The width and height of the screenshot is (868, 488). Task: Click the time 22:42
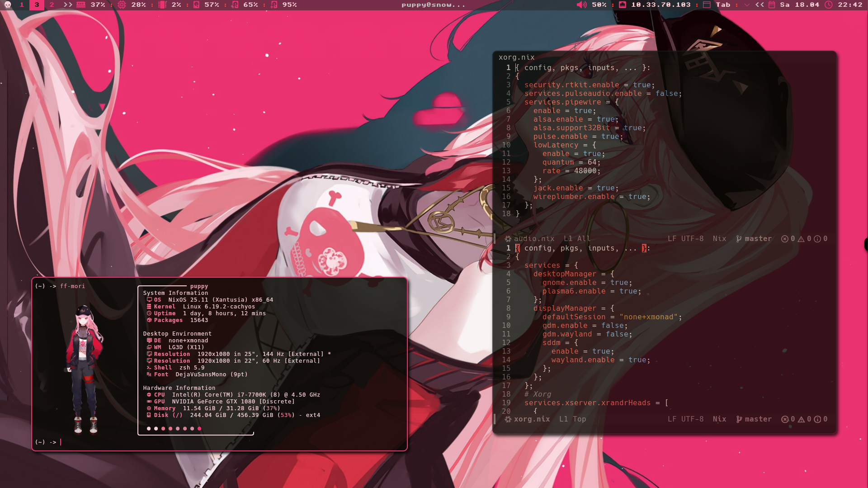[850, 5]
